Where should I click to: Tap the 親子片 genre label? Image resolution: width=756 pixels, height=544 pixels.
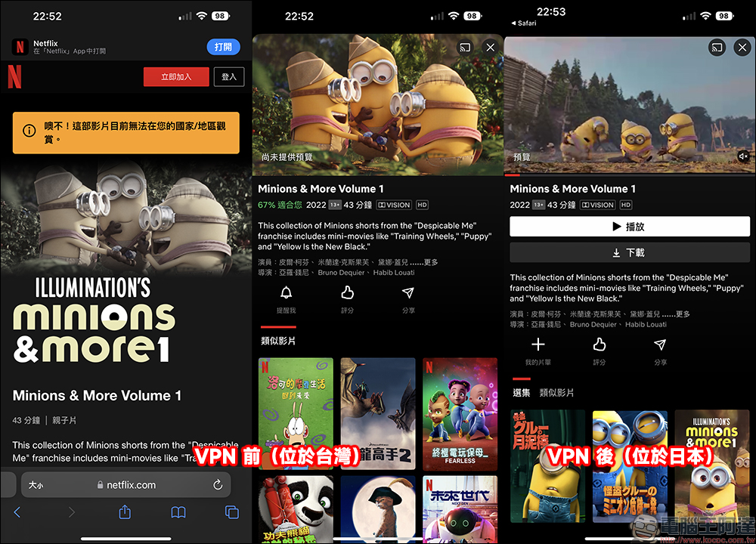(64, 420)
